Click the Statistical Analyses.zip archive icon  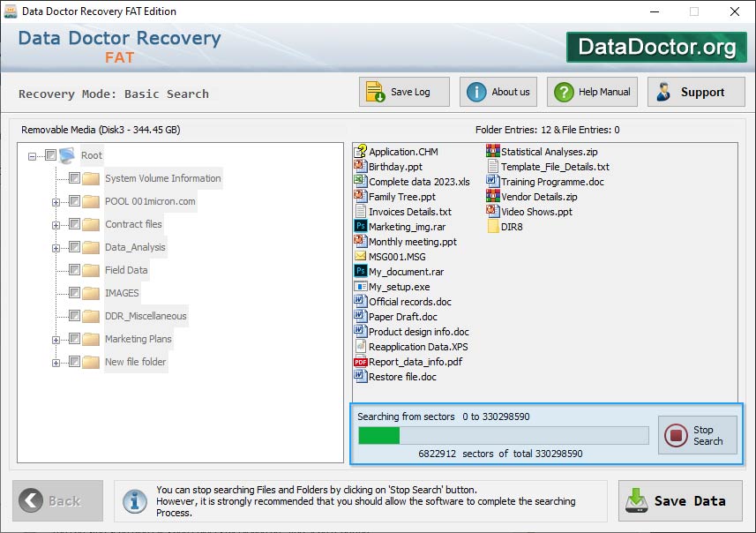[x=493, y=152]
